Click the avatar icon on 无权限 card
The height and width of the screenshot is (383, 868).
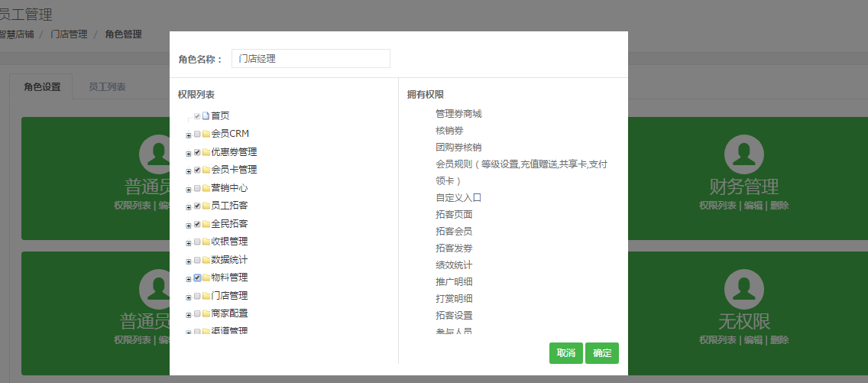(x=744, y=290)
